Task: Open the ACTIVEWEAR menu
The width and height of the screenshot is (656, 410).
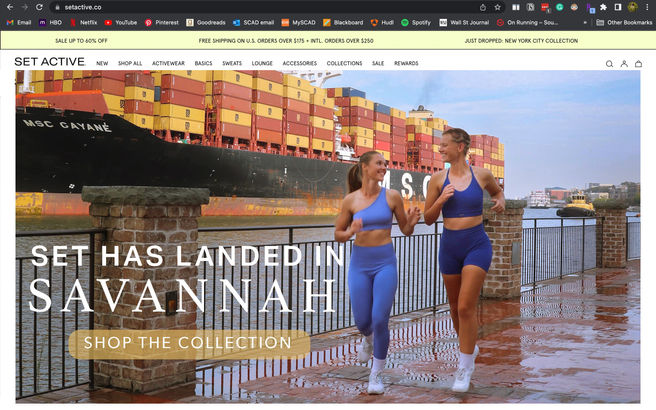Action: coord(168,63)
